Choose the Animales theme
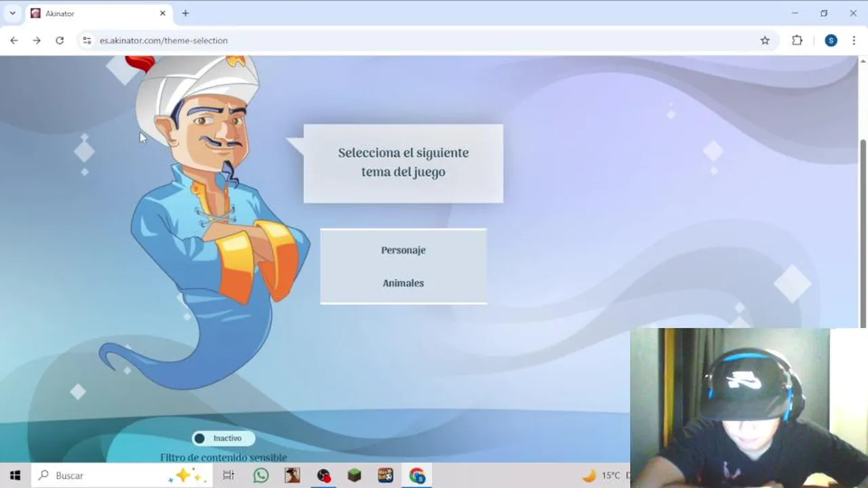 [403, 283]
